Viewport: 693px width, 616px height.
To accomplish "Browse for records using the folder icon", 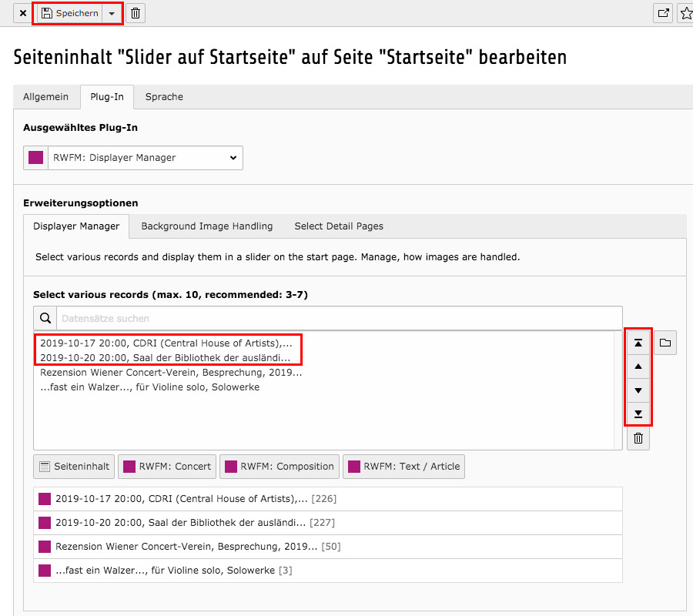I will coord(665,342).
